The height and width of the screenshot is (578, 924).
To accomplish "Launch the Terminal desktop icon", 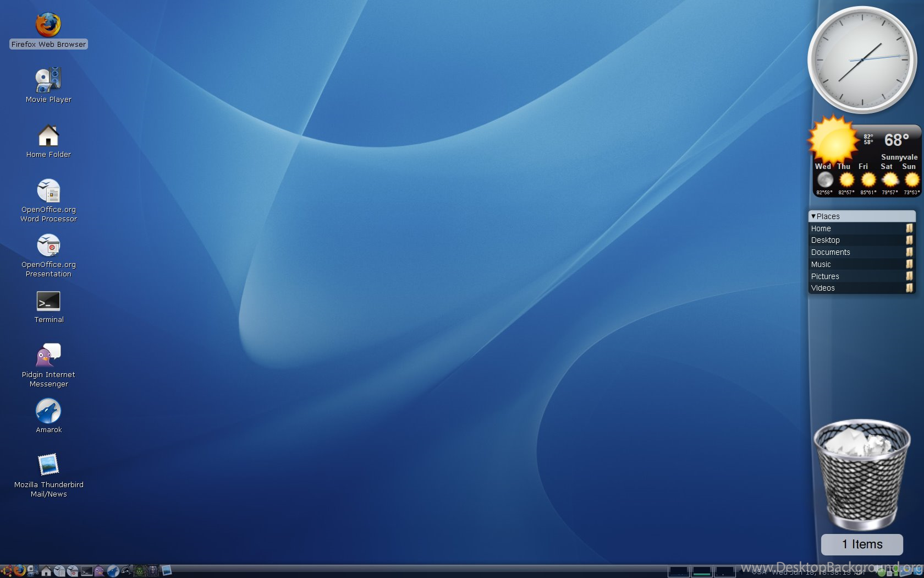I will (48, 302).
